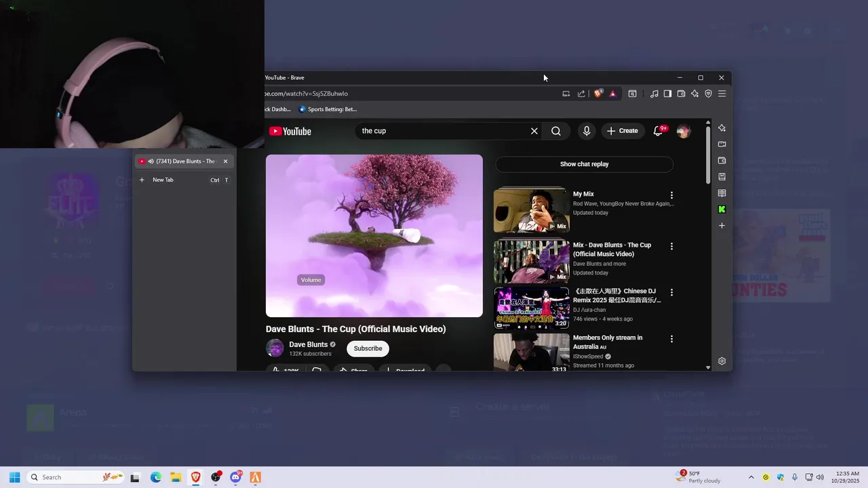The width and height of the screenshot is (868, 488).
Task: Click the YouTube search magnifier button
Action: (556, 131)
